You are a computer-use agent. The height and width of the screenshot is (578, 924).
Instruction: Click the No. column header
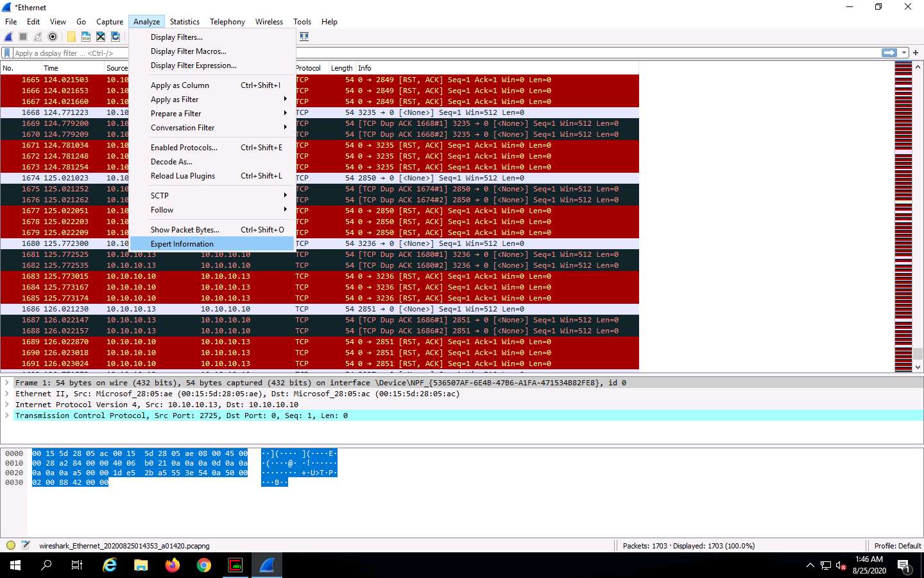[x=21, y=68]
